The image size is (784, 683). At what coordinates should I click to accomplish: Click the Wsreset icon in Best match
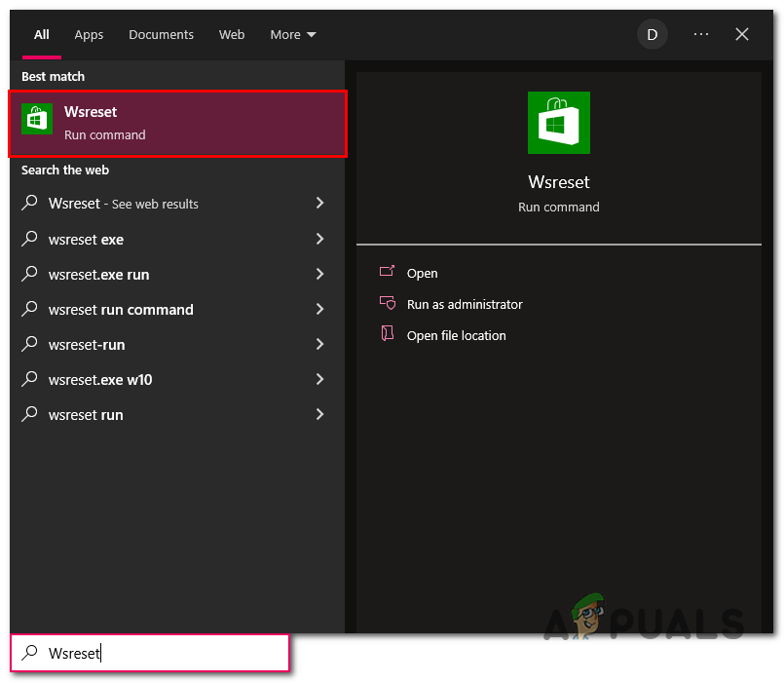pos(37,118)
